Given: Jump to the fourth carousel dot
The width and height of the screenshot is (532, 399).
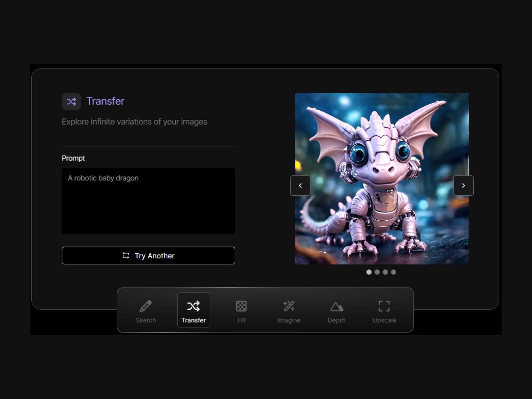Looking at the screenshot, I should tap(393, 272).
